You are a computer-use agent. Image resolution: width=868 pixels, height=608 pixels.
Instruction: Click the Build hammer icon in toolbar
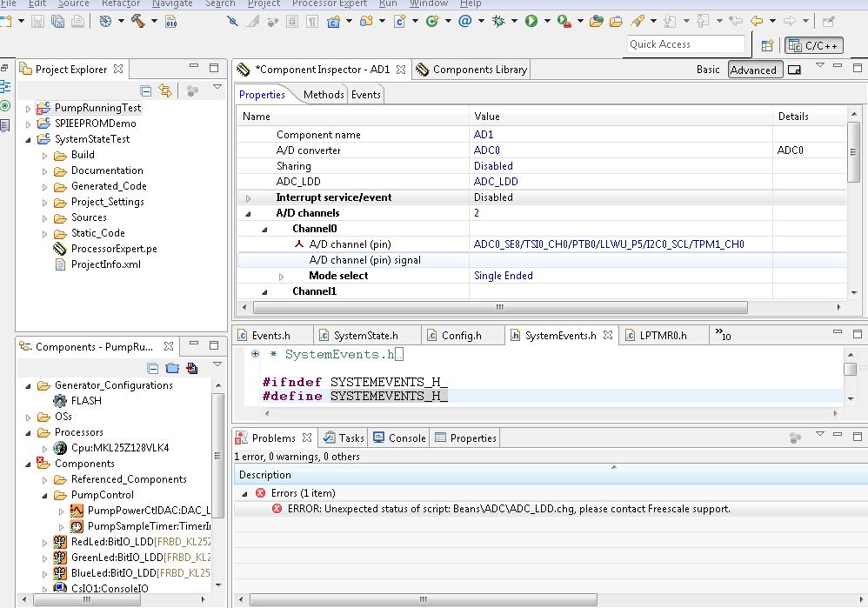click(137, 21)
